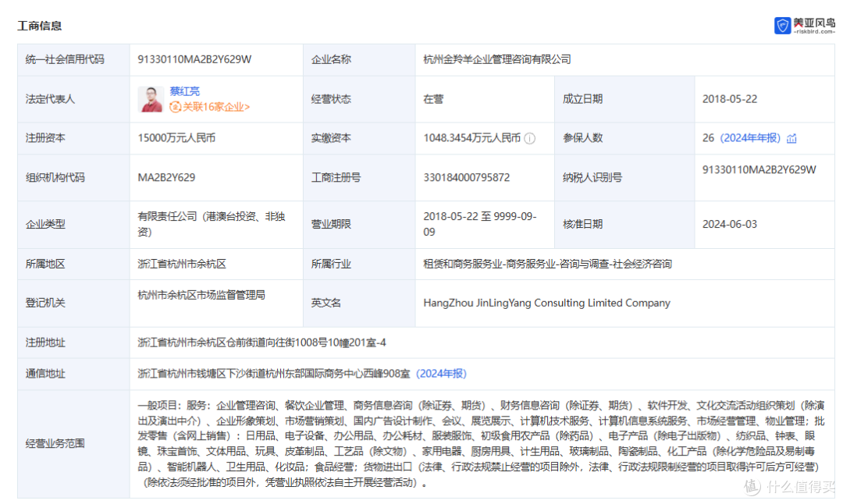Click business status value 在营
843x504 pixels.
(x=432, y=99)
